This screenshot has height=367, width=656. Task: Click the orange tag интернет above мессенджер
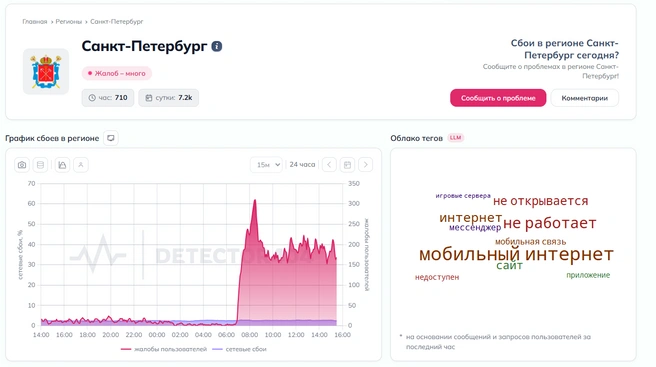(x=470, y=218)
